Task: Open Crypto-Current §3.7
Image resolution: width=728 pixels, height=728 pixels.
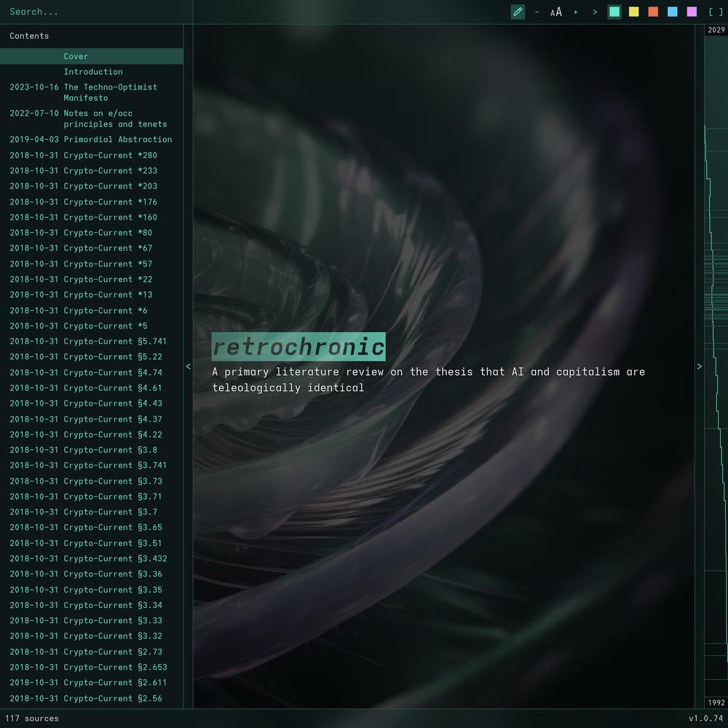Action: pos(92,512)
